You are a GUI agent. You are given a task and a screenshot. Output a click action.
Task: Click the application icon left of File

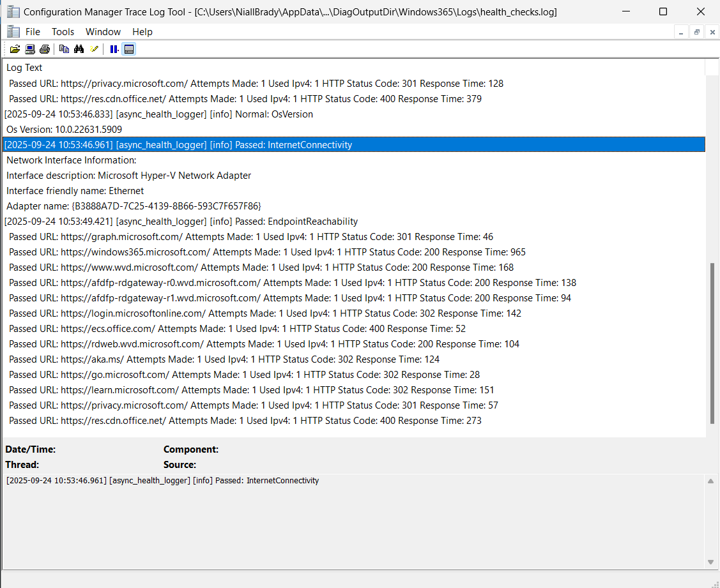pyautogui.click(x=13, y=32)
